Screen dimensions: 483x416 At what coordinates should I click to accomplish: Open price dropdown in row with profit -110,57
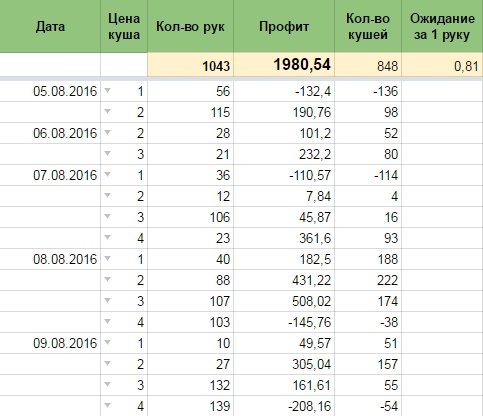(107, 174)
